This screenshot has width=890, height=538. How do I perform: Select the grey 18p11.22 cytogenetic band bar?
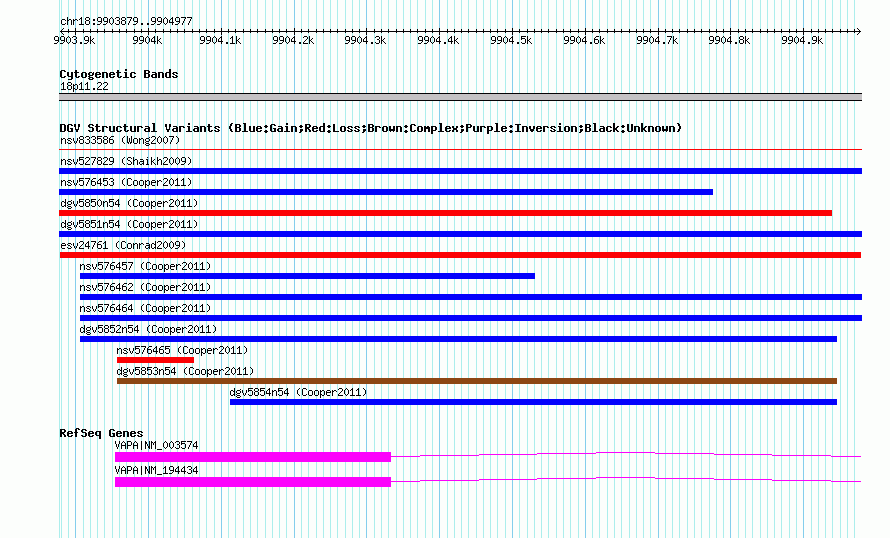point(460,97)
